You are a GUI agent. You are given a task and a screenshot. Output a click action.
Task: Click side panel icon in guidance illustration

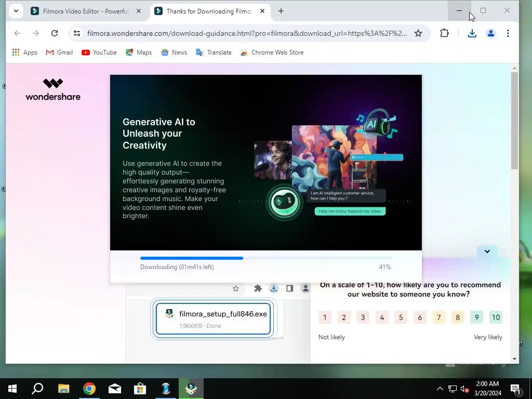[289, 288]
